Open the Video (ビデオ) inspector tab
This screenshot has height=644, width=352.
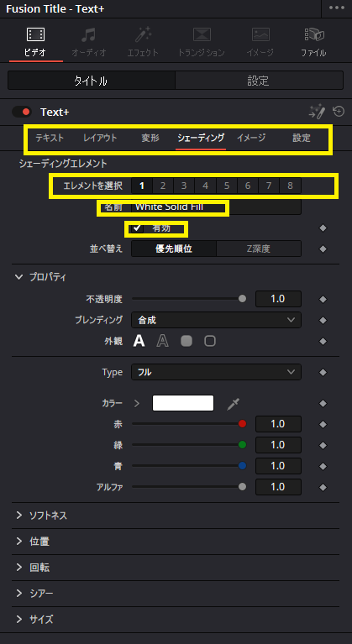(x=35, y=42)
